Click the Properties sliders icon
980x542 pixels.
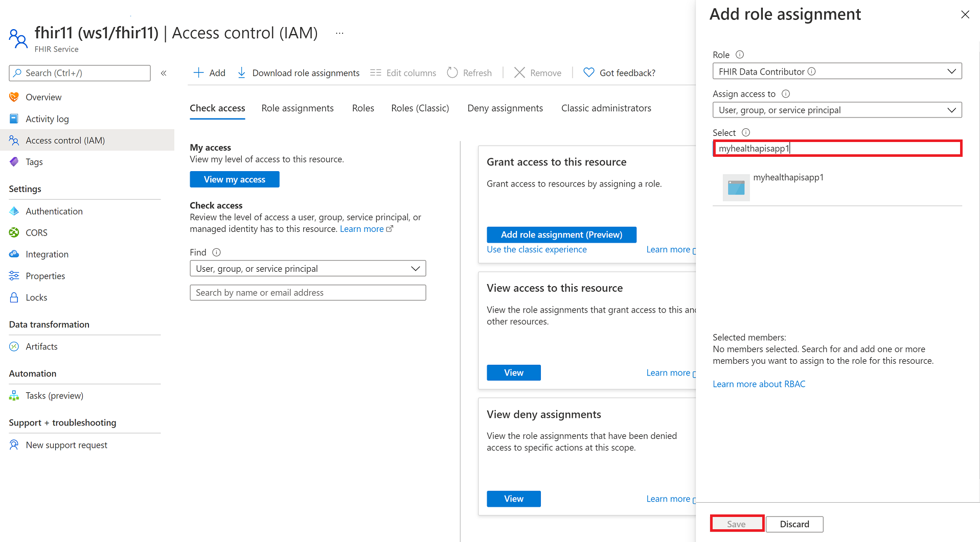click(14, 276)
